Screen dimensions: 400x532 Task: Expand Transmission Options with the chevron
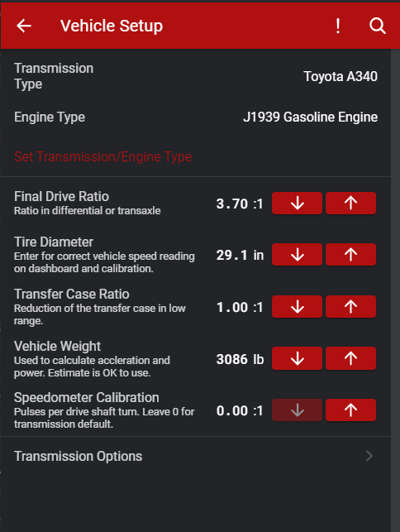point(369,456)
